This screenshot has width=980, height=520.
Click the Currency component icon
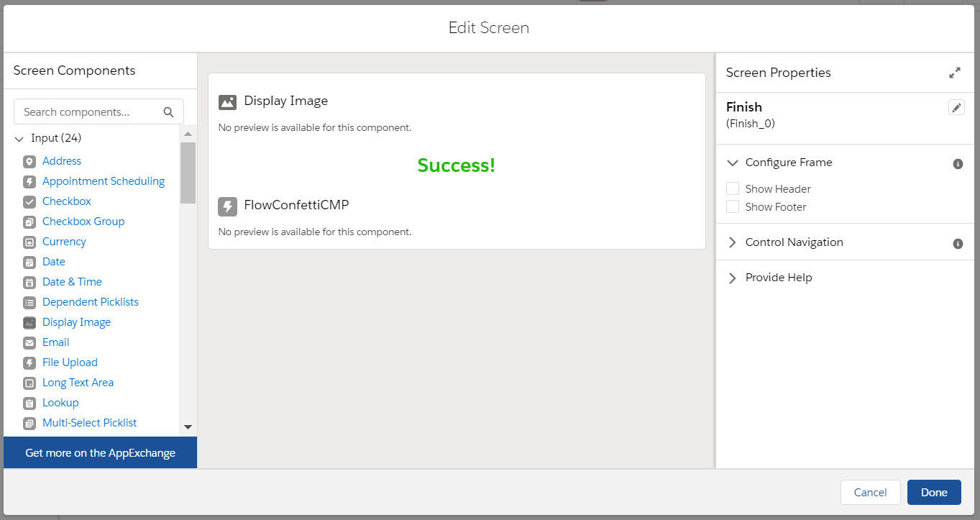pyautogui.click(x=29, y=242)
